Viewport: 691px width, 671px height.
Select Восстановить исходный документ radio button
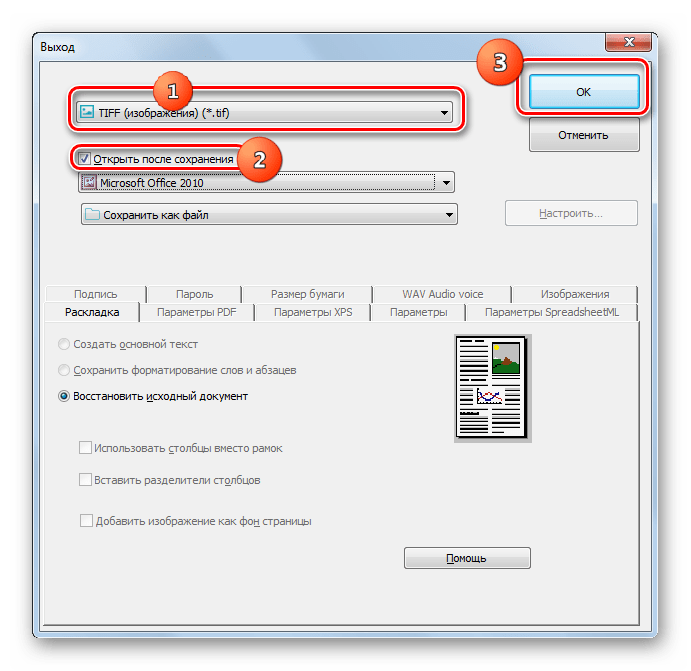click(64, 396)
